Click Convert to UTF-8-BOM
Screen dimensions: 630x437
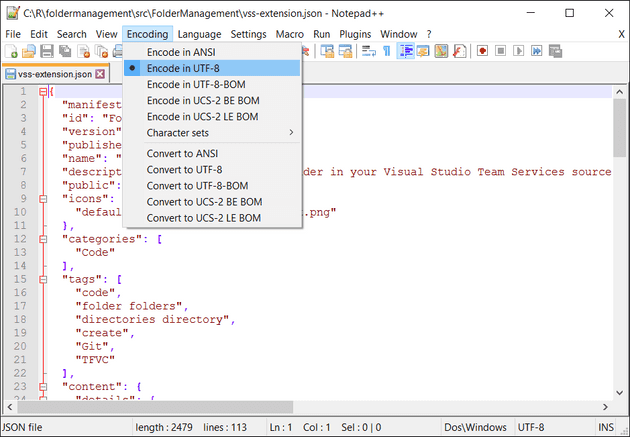tap(212, 186)
